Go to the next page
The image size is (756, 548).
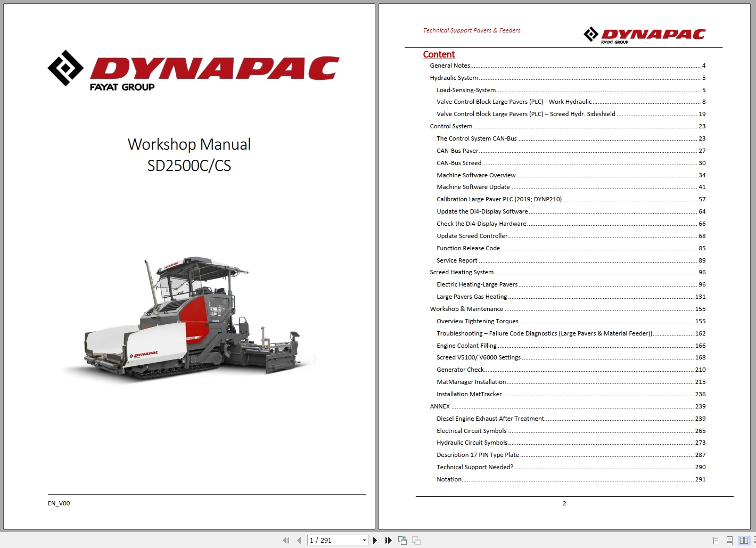pyautogui.click(x=375, y=540)
